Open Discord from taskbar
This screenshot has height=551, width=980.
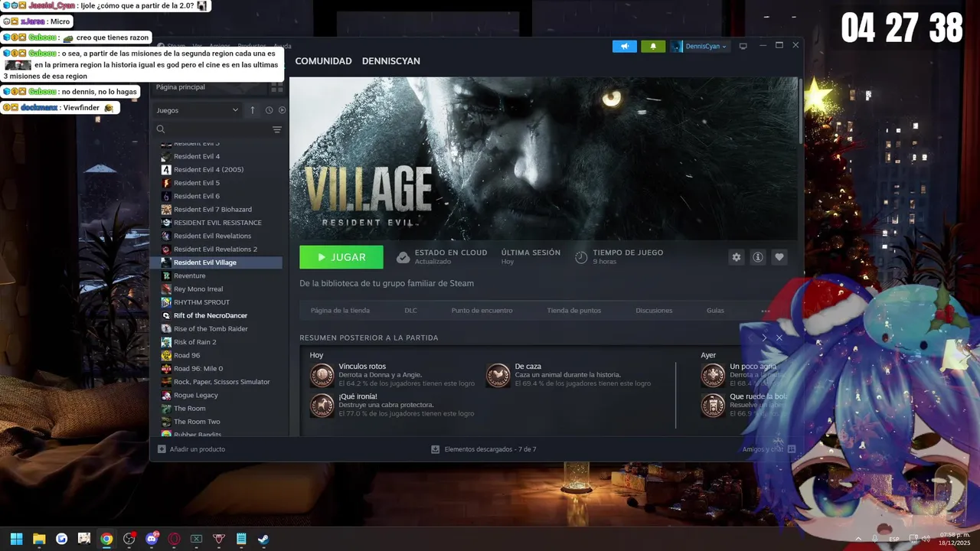click(x=152, y=539)
